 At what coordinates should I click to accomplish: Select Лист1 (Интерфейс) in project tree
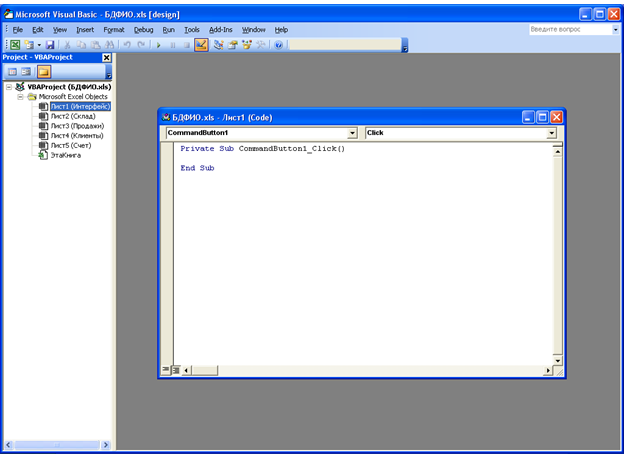80,106
